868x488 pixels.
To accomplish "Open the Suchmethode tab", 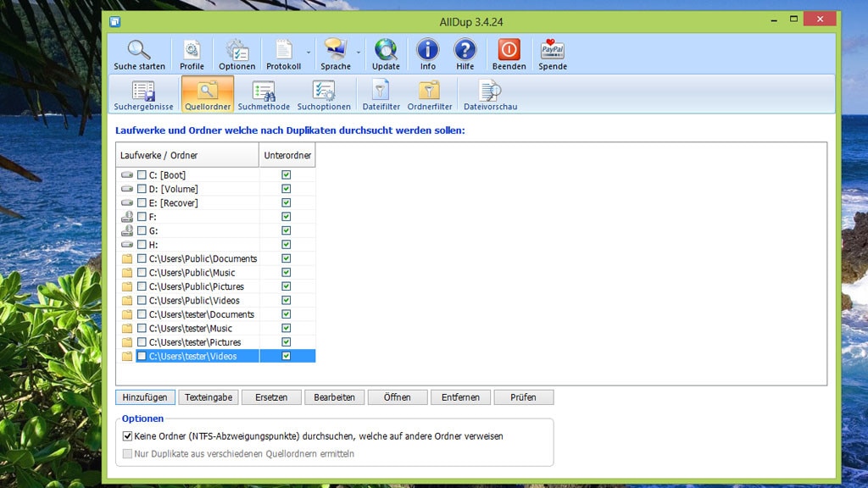I will 264,95.
